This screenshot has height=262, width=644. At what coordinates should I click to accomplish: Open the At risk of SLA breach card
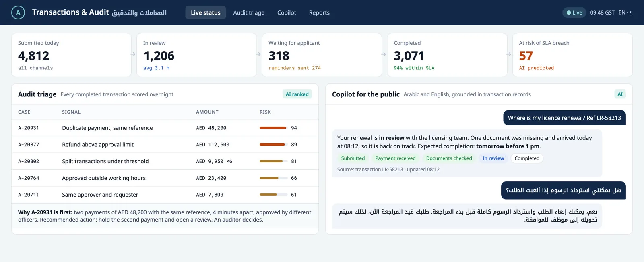572,55
